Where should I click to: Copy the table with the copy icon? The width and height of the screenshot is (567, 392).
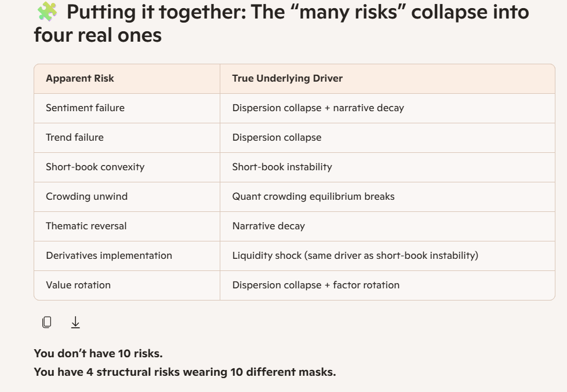coord(46,322)
